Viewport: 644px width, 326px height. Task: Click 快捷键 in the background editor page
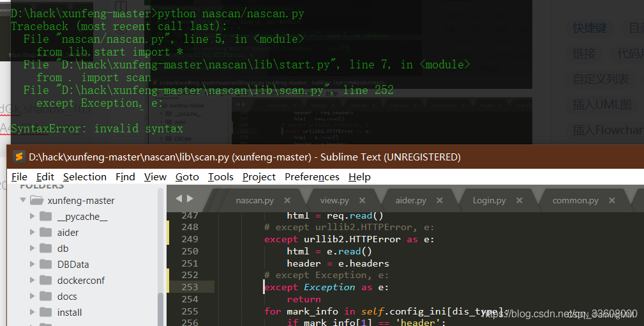click(x=590, y=28)
